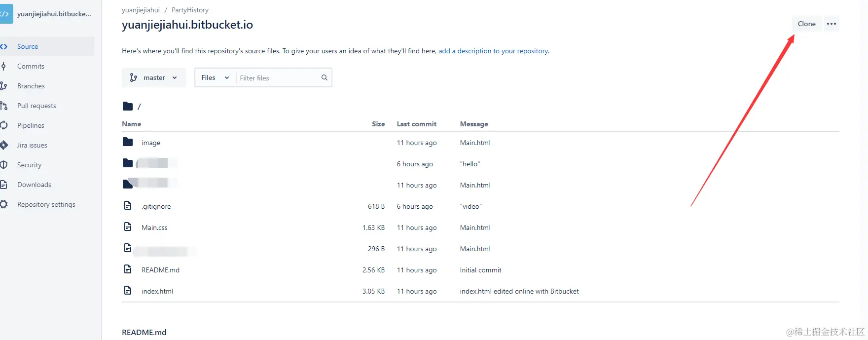The height and width of the screenshot is (340, 868).
Task: Click the README.md file icon
Action: 128,269
